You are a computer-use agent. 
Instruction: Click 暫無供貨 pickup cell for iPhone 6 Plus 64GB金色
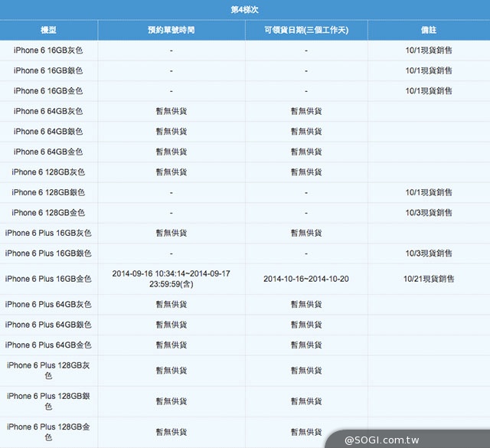click(x=306, y=345)
